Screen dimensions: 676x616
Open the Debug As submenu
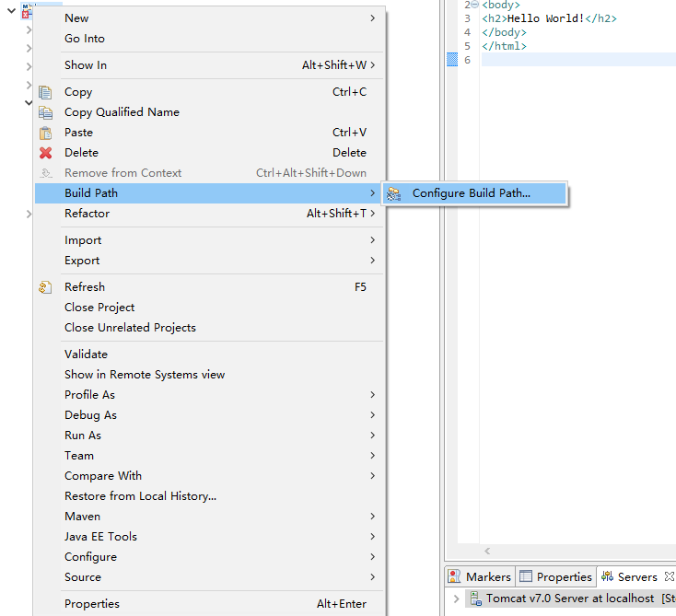209,415
